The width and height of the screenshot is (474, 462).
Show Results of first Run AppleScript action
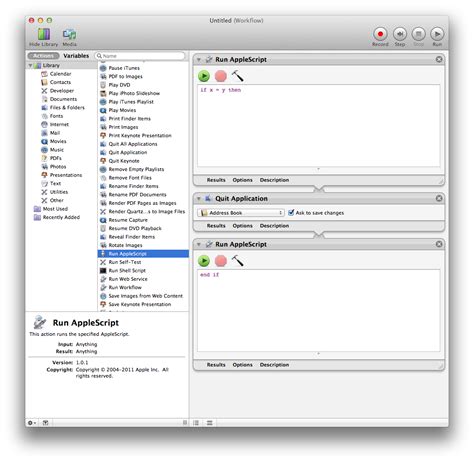[x=216, y=180]
